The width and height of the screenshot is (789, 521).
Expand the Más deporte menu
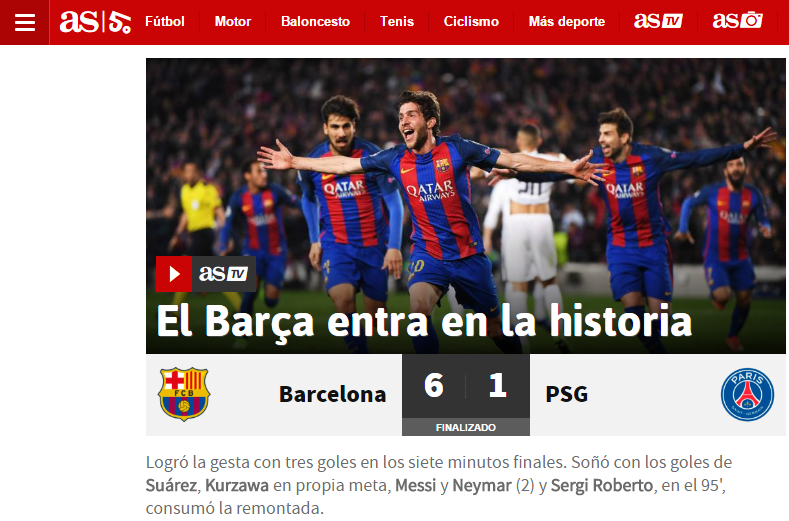tap(567, 22)
